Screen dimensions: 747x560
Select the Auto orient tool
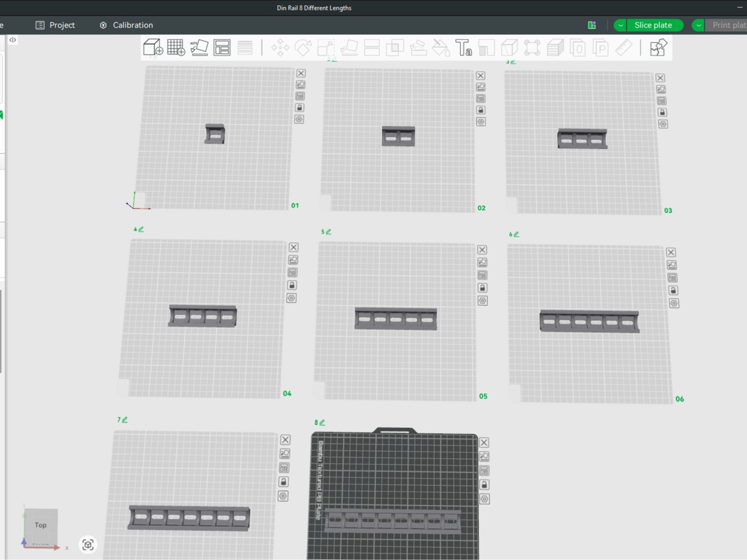tap(199, 47)
